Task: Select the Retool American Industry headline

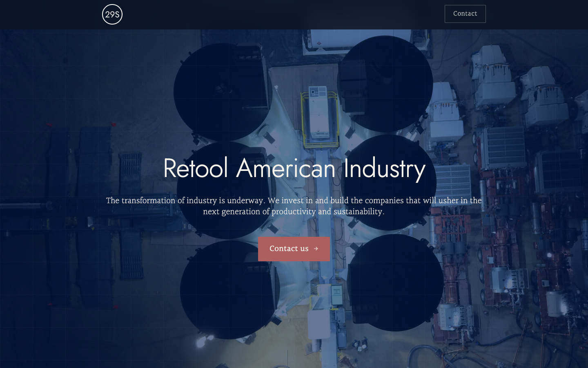Action: coord(294,168)
